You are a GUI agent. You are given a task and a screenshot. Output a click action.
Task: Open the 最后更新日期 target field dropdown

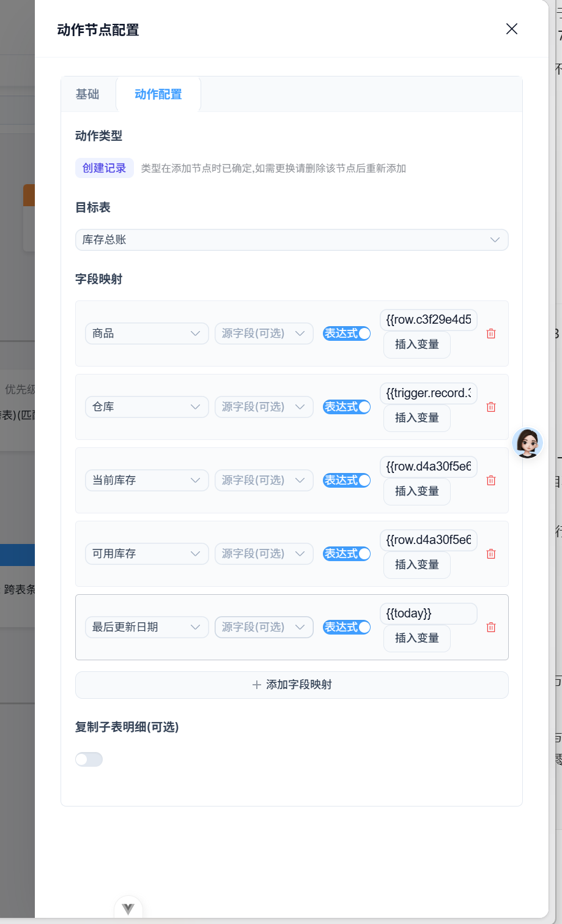point(147,627)
